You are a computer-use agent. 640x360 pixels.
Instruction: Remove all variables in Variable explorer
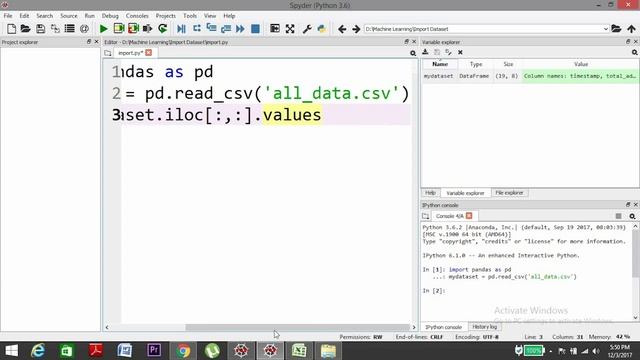pos(460,52)
